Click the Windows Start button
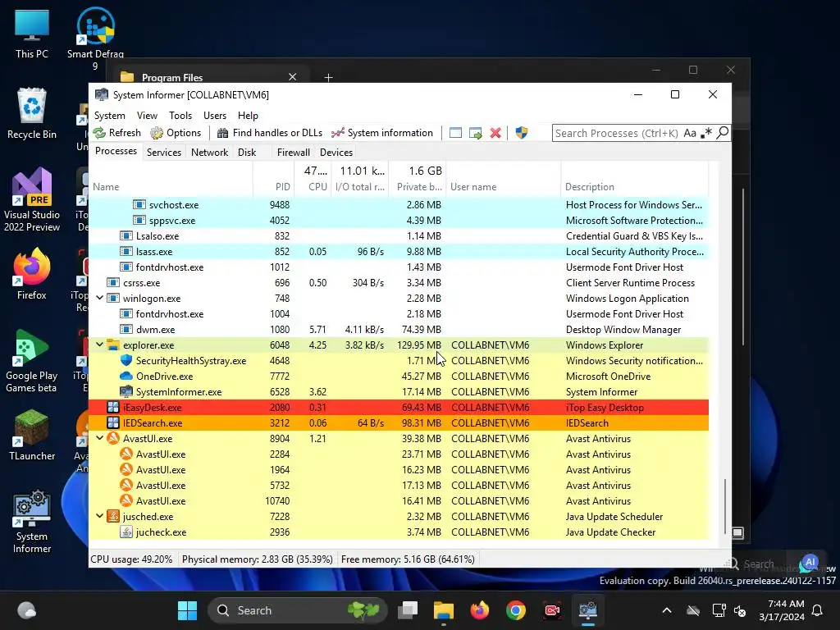 pos(187,610)
